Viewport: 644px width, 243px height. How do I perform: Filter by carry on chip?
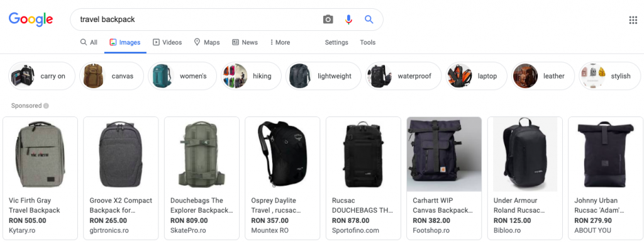click(x=42, y=76)
